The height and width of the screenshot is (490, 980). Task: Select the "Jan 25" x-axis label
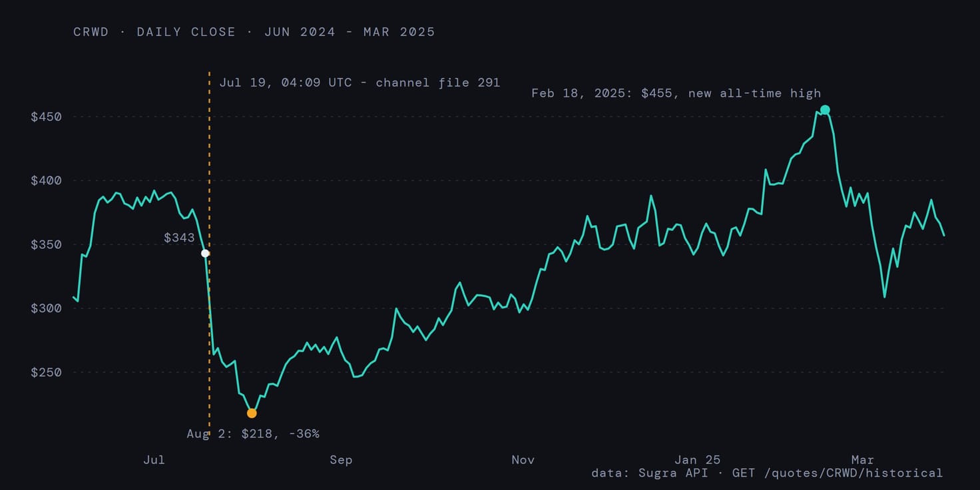coord(697,460)
